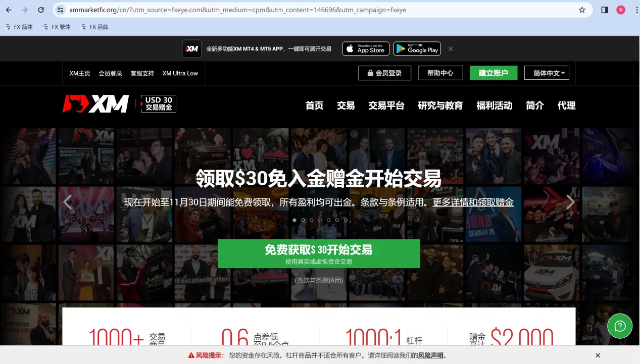The height and width of the screenshot is (364, 640).
Task: Show previous slide with left carousel arrow
Action: [x=68, y=202]
